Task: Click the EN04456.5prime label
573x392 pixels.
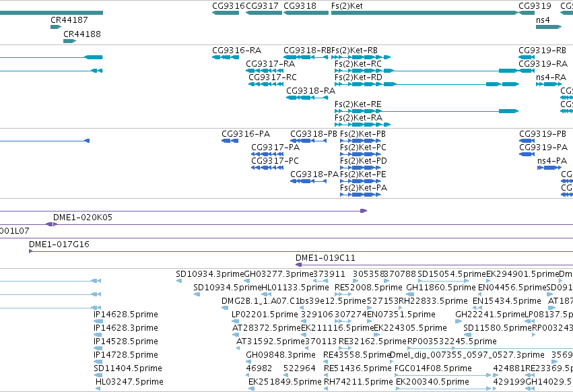Action: click(x=512, y=288)
